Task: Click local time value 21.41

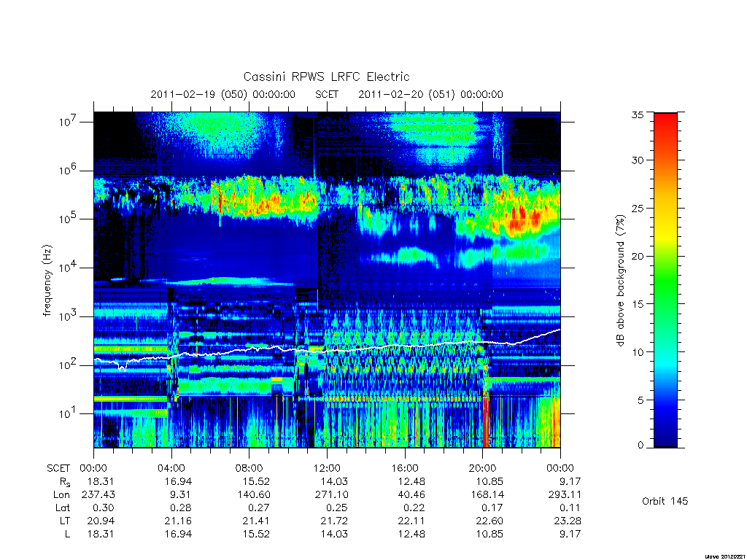Action: [256, 521]
